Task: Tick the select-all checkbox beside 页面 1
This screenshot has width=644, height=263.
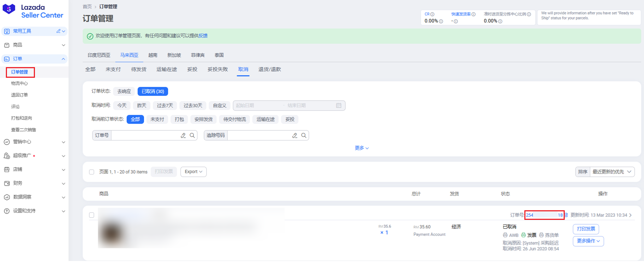Action: 92,172
